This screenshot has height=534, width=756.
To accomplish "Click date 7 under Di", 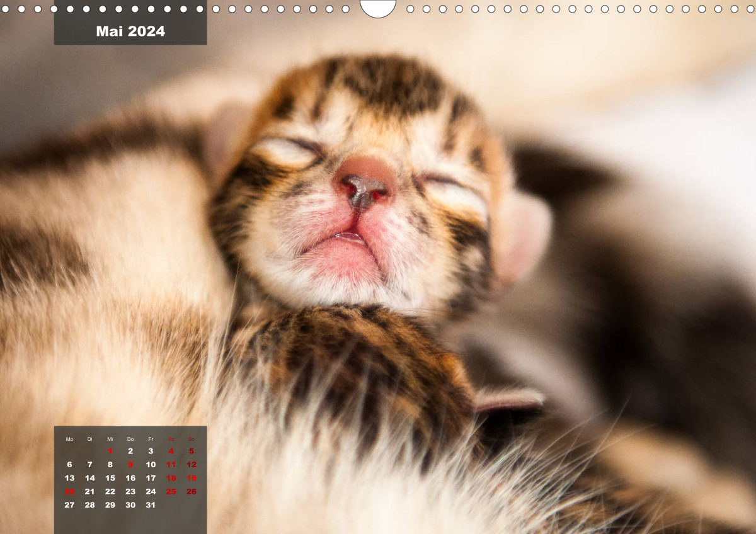I will (x=89, y=465).
